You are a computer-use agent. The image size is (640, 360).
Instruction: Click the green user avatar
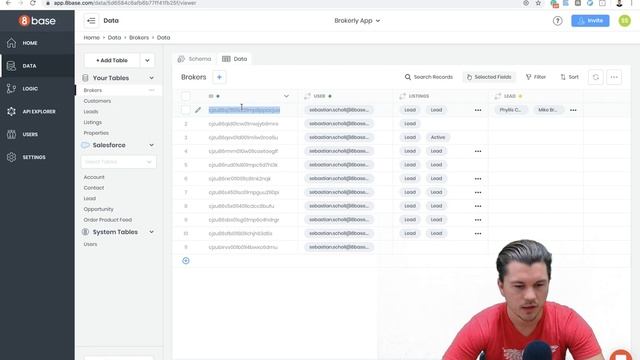click(624, 21)
